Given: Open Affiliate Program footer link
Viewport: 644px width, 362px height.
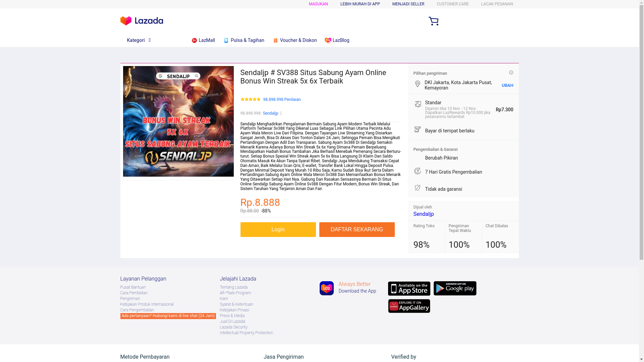Looking at the screenshot, I should pos(235,293).
